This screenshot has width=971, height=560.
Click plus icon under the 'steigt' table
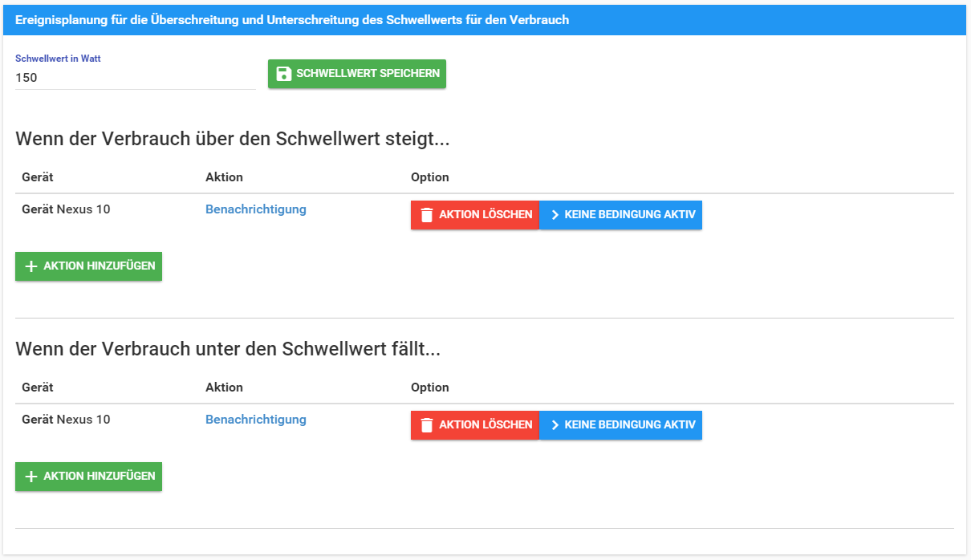(x=31, y=266)
